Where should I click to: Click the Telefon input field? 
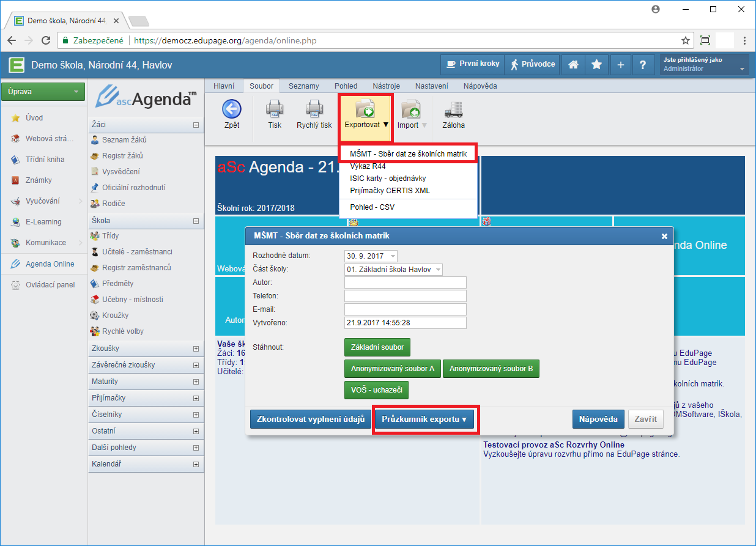click(406, 296)
